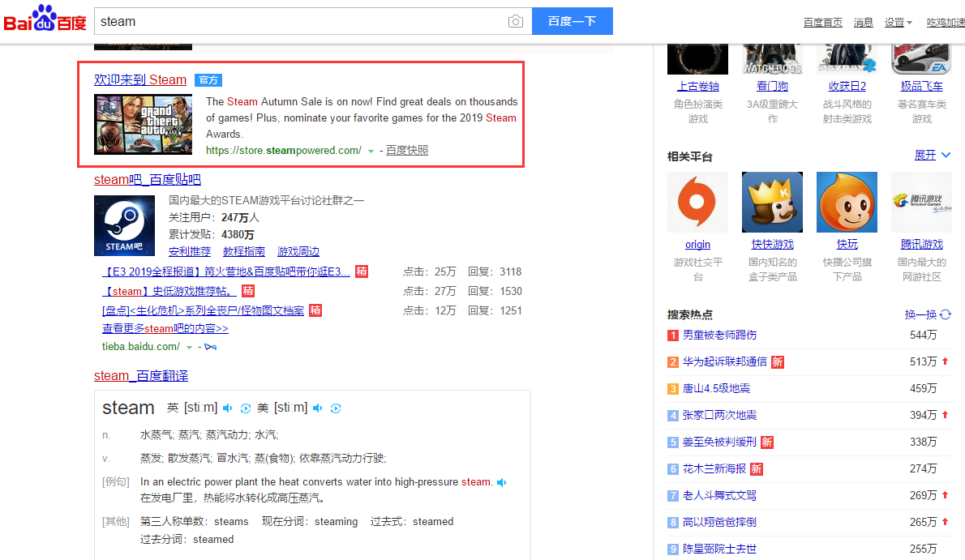The width and height of the screenshot is (965, 560).
Task: Open 百度快照 for the Steam result
Action: [407, 150]
